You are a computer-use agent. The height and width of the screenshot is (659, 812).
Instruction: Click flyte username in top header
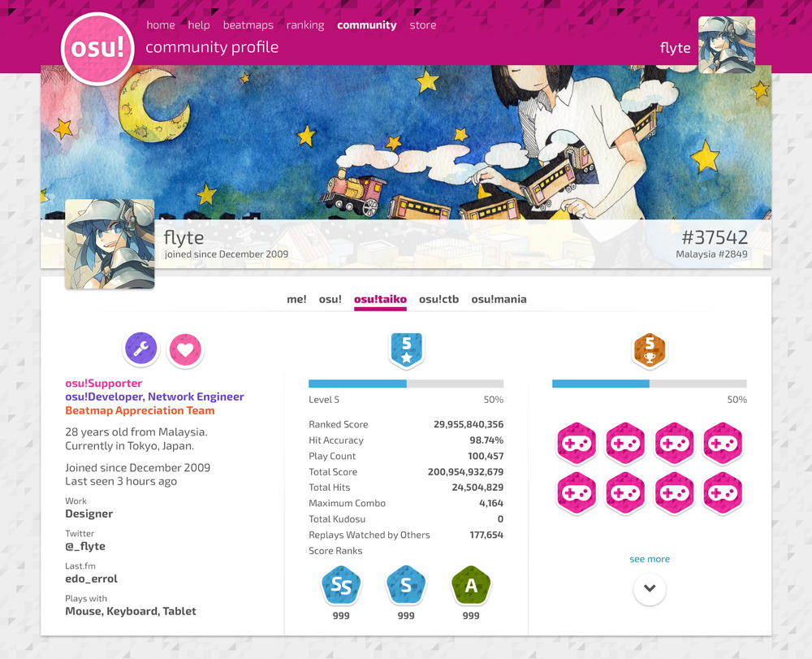[675, 48]
